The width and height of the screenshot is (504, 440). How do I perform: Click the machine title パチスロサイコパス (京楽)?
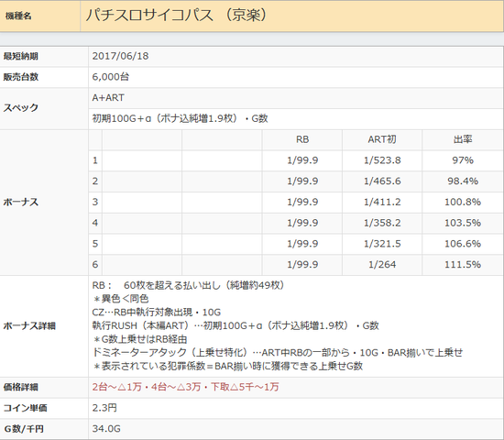point(176,15)
